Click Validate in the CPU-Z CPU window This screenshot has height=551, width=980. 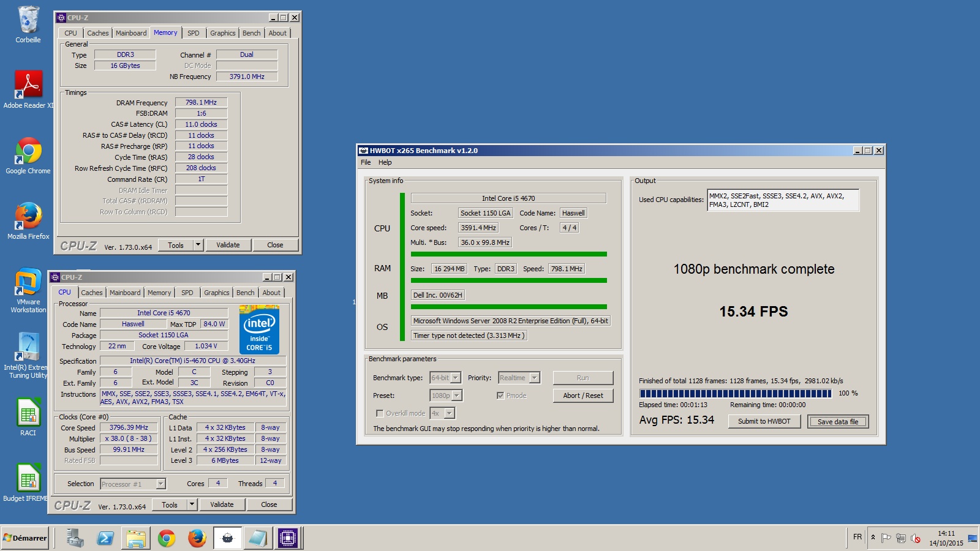(x=222, y=505)
